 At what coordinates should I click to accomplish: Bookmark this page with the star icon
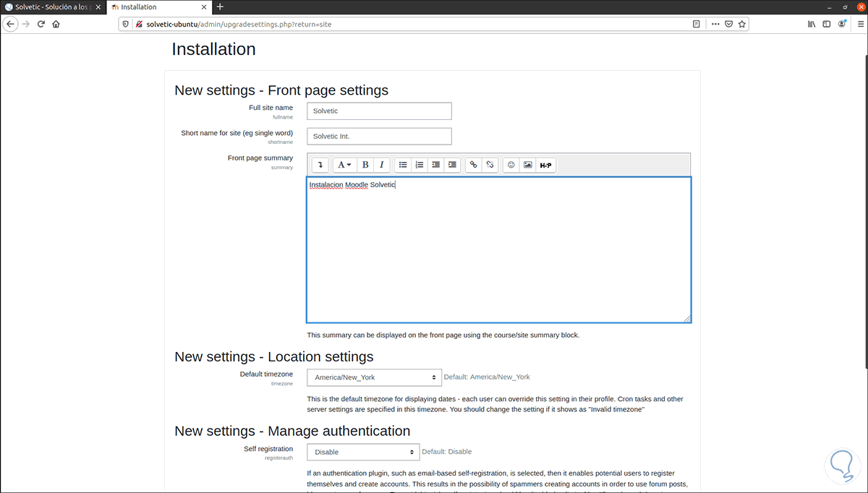tap(742, 24)
